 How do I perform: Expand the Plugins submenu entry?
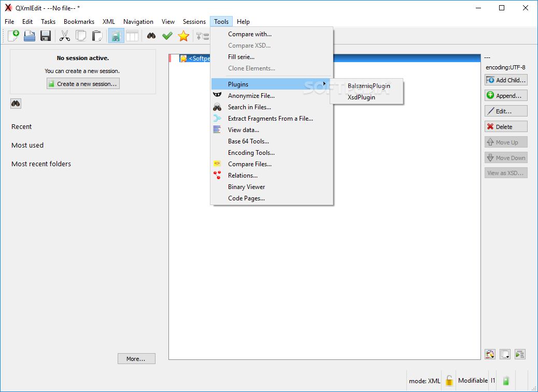coord(271,84)
